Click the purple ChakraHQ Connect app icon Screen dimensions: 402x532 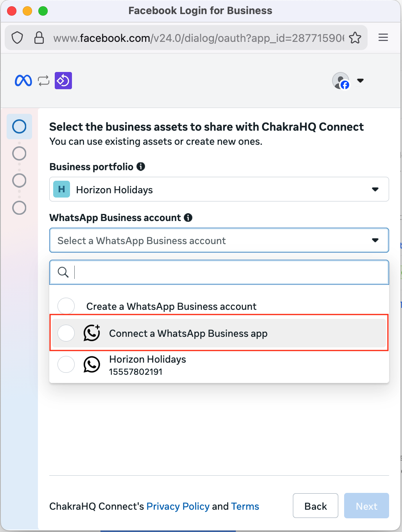tap(63, 81)
